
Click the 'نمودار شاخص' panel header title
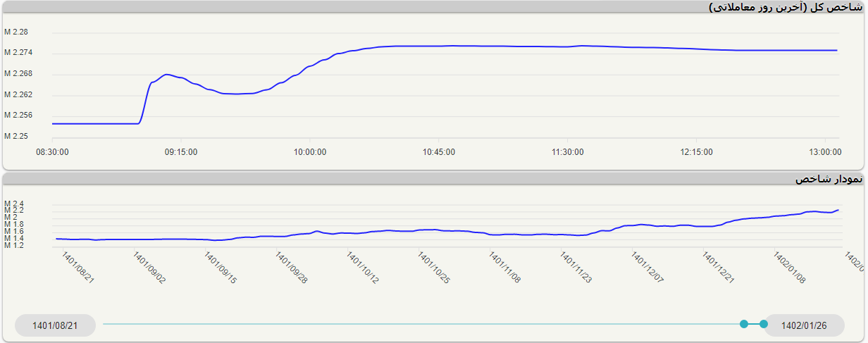pyautogui.click(x=829, y=180)
